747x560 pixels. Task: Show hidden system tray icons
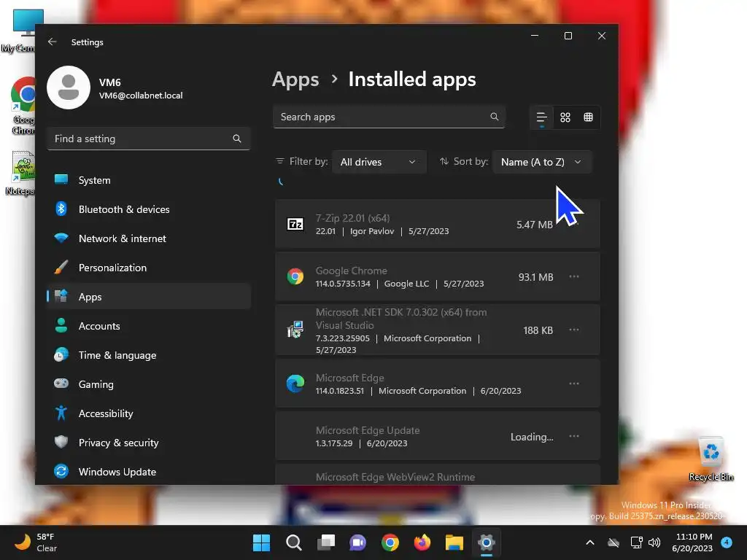point(589,542)
